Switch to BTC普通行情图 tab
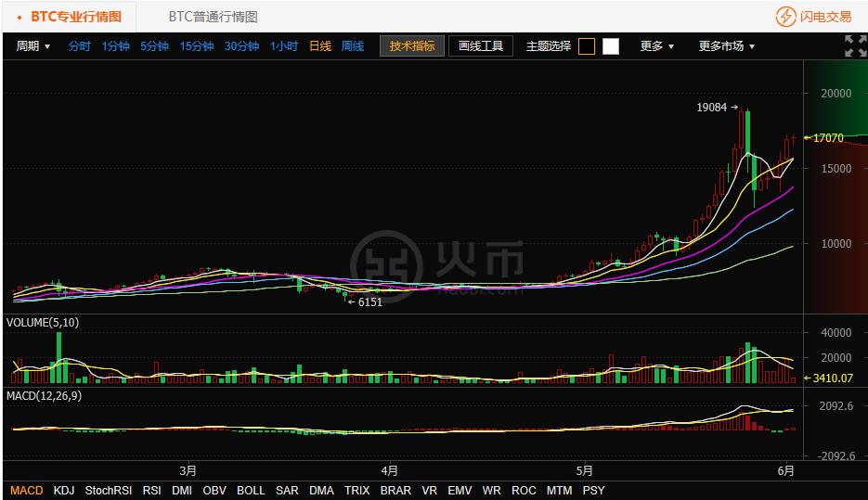The height and width of the screenshot is (500, 868). [x=213, y=17]
